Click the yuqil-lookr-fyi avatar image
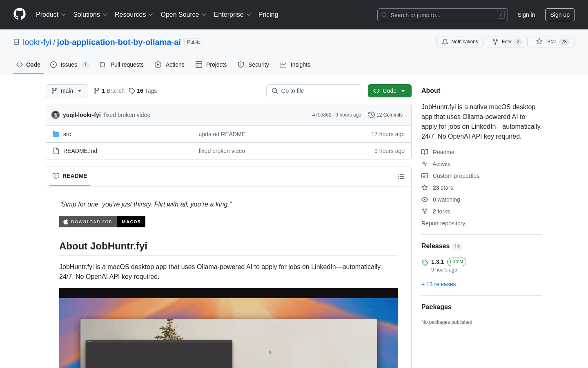The width and height of the screenshot is (588, 368). pyautogui.click(x=56, y=115)
